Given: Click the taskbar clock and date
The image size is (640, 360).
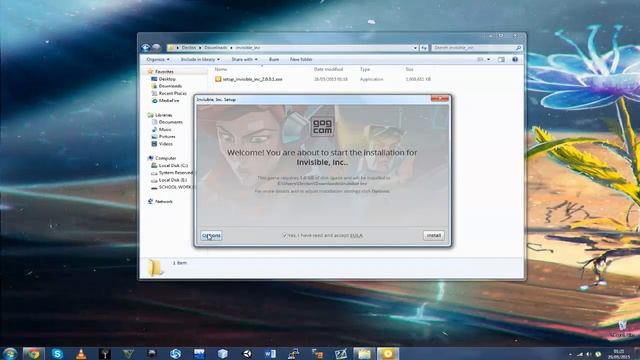Looking at the screenshot, I should coord(620,353).
